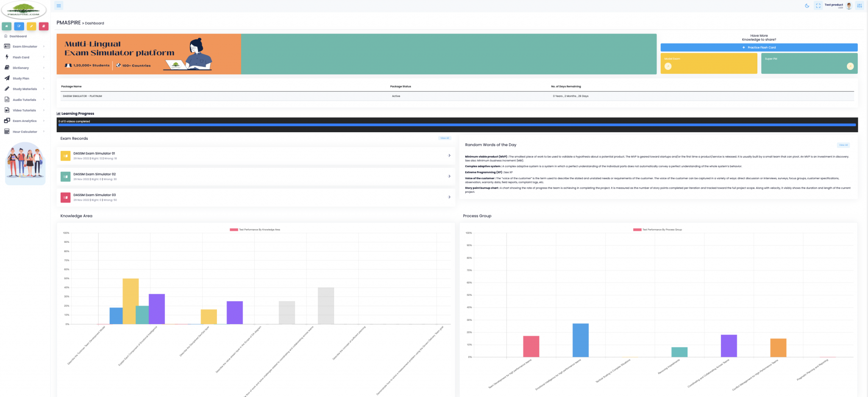Expand the Study Materials menu chevron
This screenshot has height=397, width=868.
coord(44,89)
